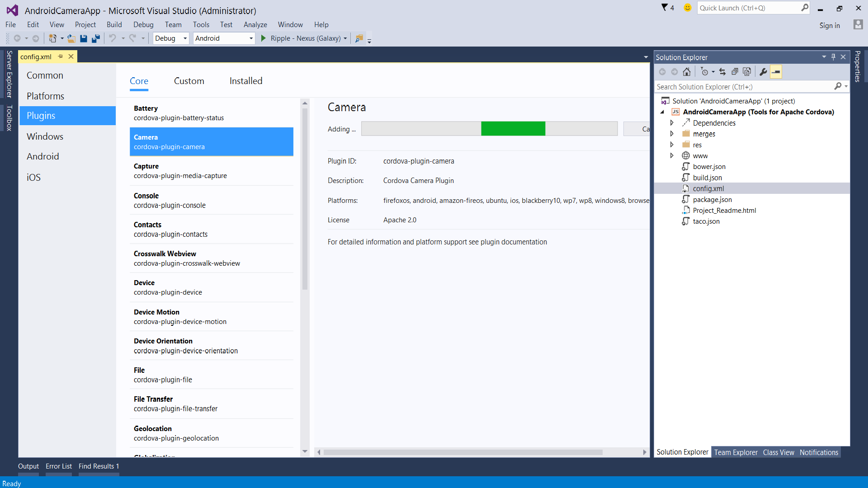Image resolution: width=868 pixels, height=488 pixels.
Task: Click the New Project toolbar icon
Action: tap(53, 38)
